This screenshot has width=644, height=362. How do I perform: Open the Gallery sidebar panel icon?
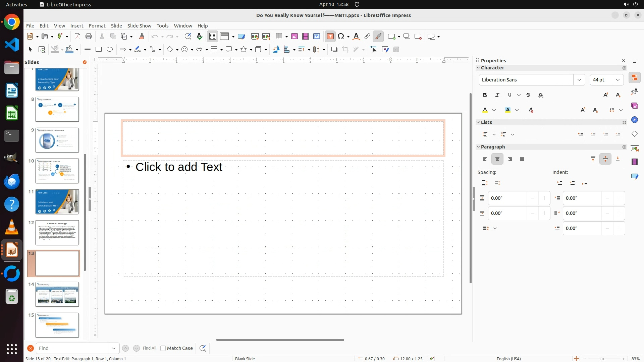[635, 106]
